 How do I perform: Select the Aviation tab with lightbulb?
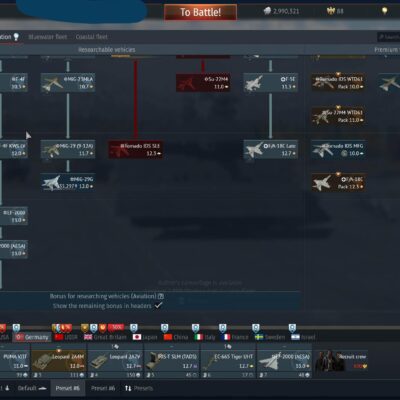pos(9,37)
